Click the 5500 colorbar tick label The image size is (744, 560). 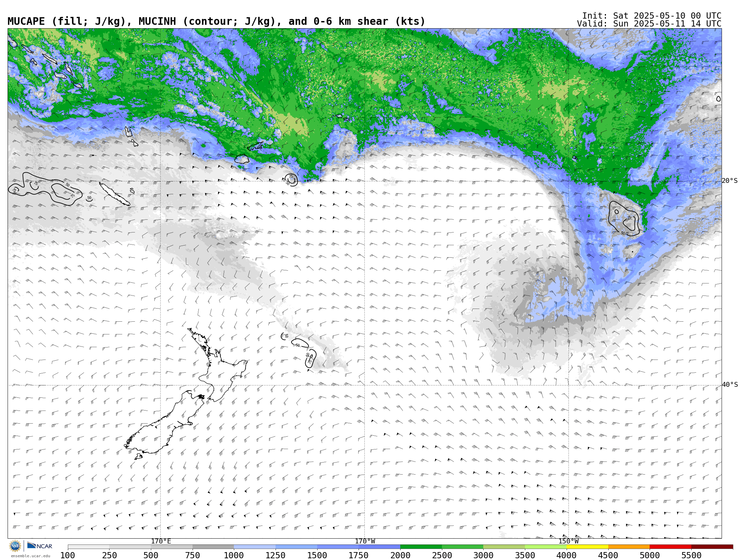pyautogui.click(x=691, y=556)
